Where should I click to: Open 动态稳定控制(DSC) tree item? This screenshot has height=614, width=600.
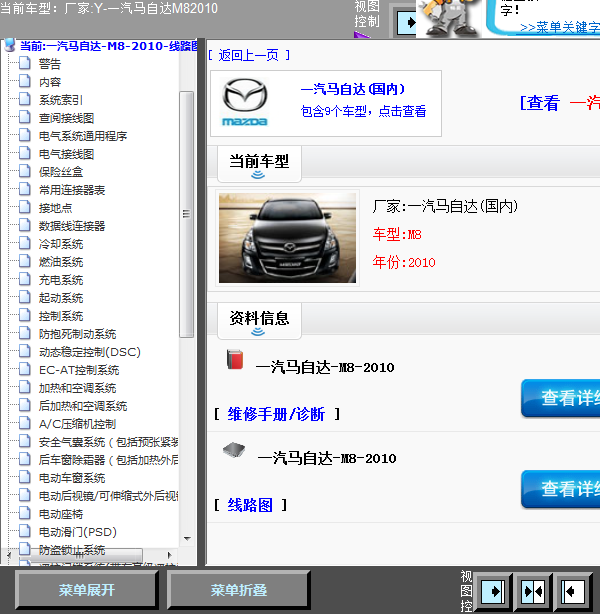coord(90,352)
